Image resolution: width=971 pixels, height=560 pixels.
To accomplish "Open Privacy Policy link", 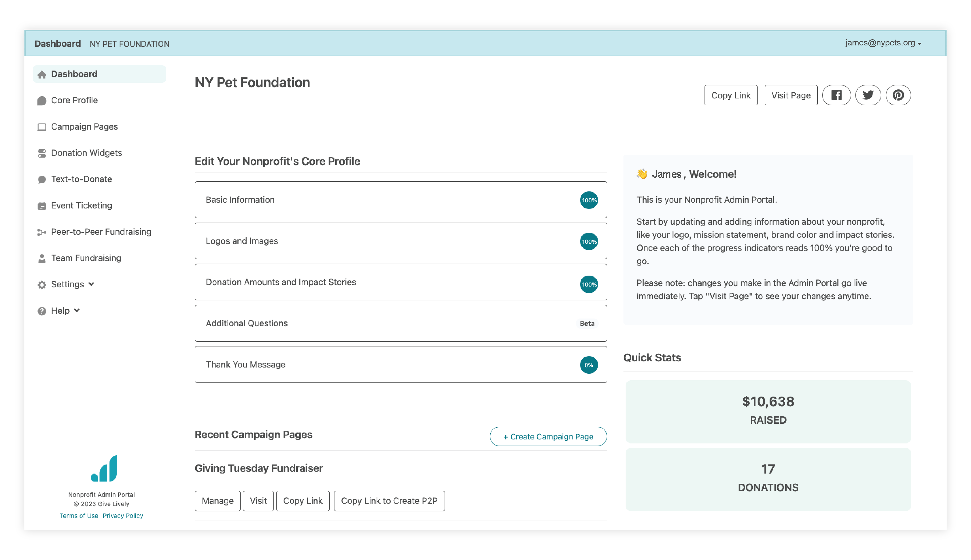I will 123,515.
